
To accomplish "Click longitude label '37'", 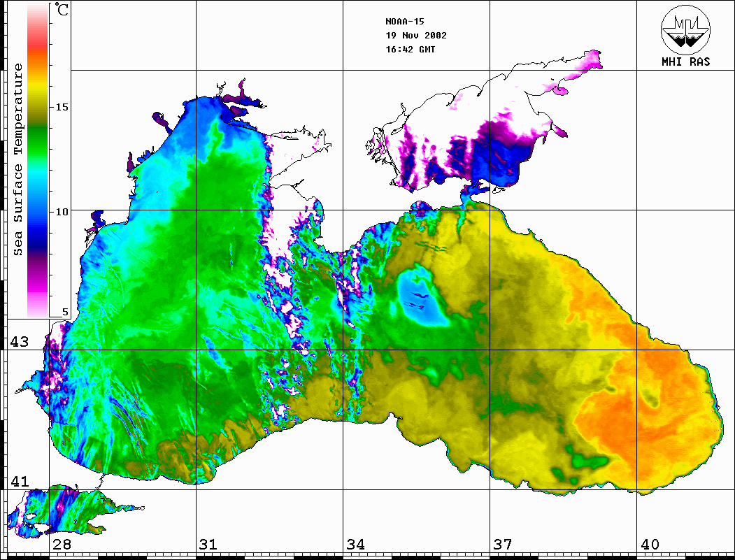I will coord(503,545).
